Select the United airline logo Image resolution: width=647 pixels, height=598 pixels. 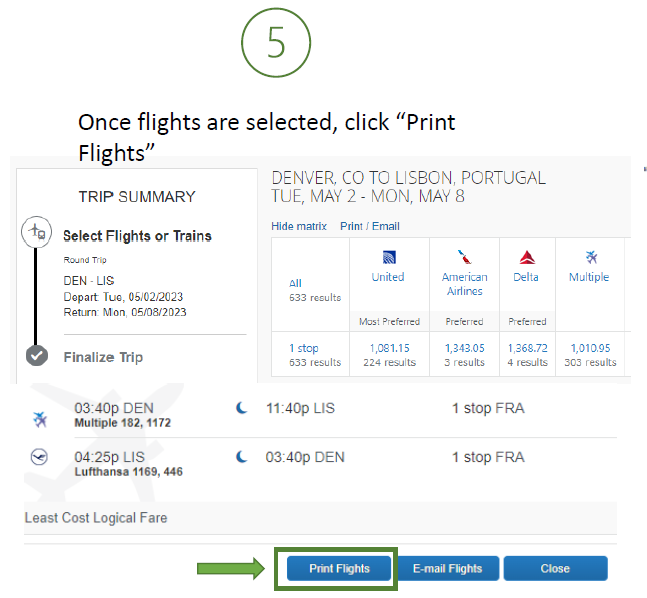coord(388,258)
